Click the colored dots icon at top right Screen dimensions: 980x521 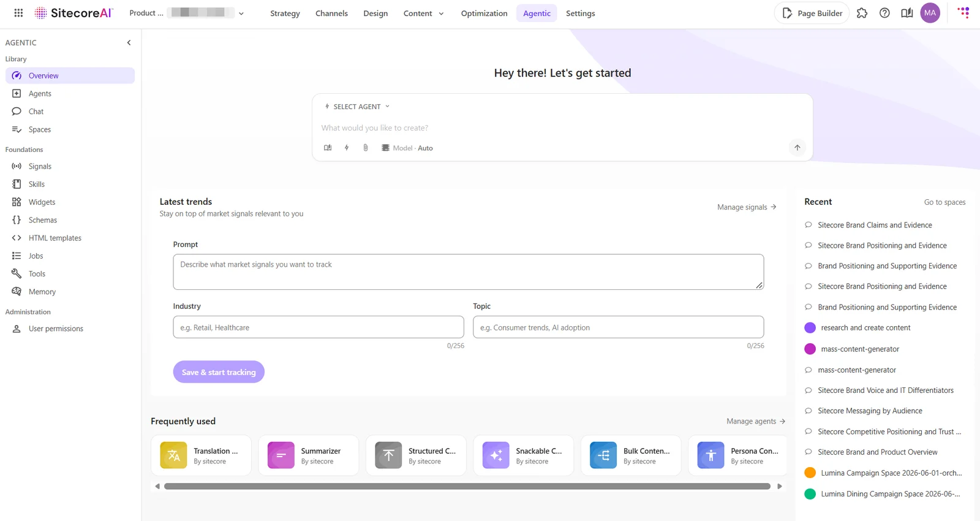(963, 12)
